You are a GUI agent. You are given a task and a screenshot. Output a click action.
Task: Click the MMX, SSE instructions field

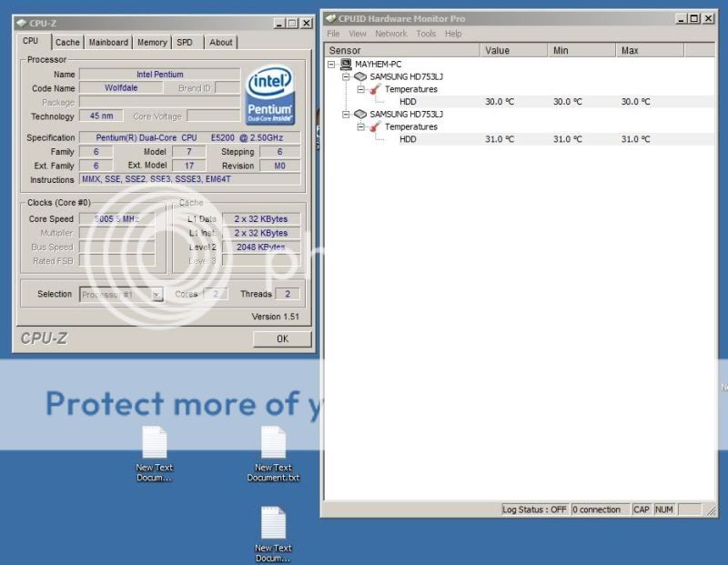(190, 179)
